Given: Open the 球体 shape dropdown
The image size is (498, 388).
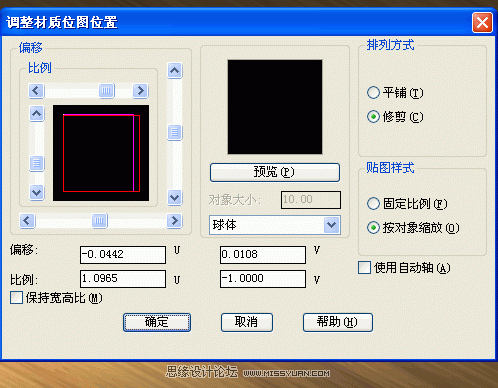Looking at the screenshot, I should point(332,225).
